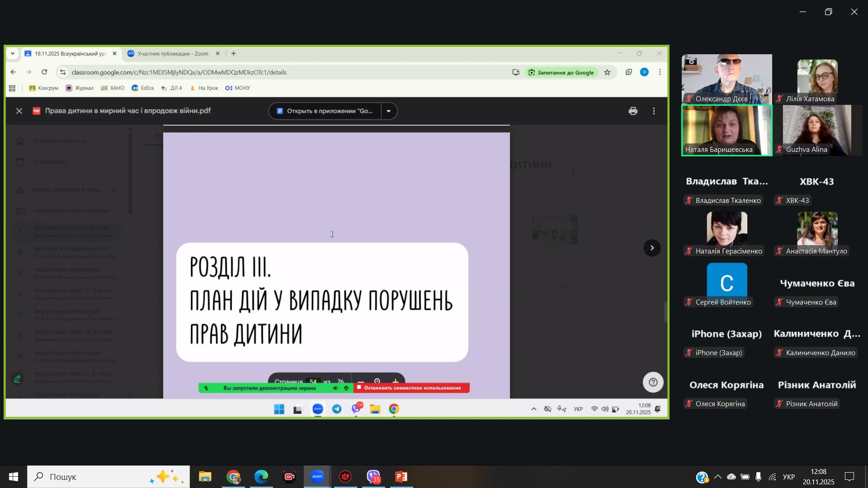Go to next file with right arrow

click(x=651, y=248)
